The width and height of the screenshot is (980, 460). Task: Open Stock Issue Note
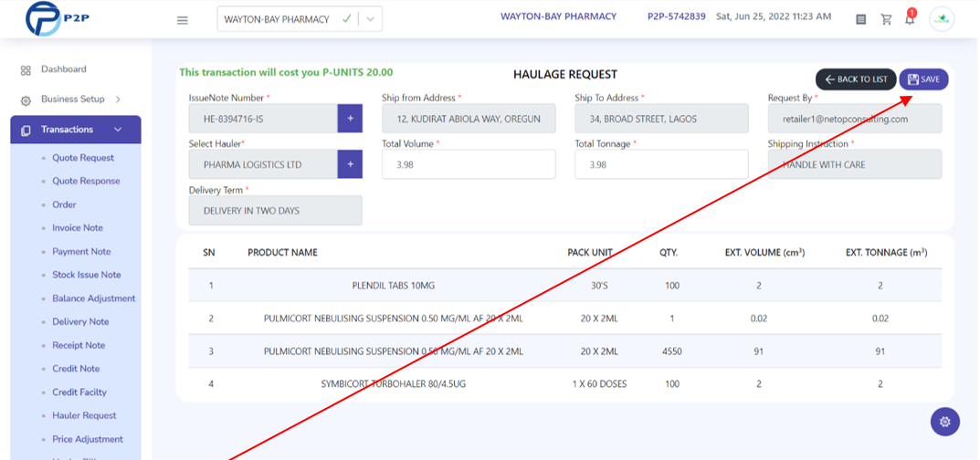86,275
